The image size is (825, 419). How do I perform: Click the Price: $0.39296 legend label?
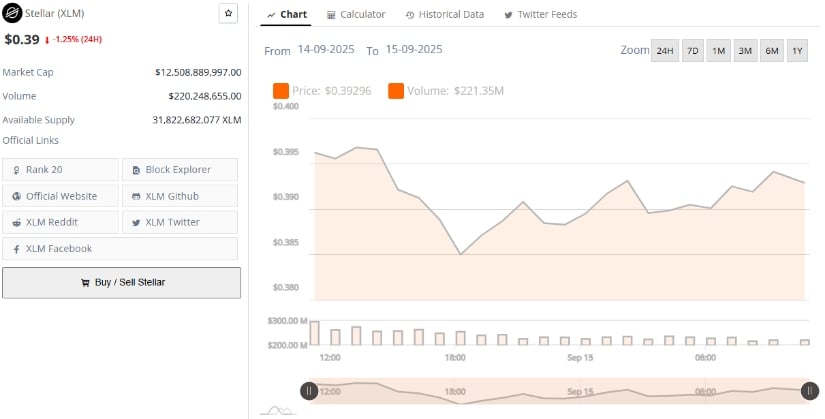coord(331,91)
